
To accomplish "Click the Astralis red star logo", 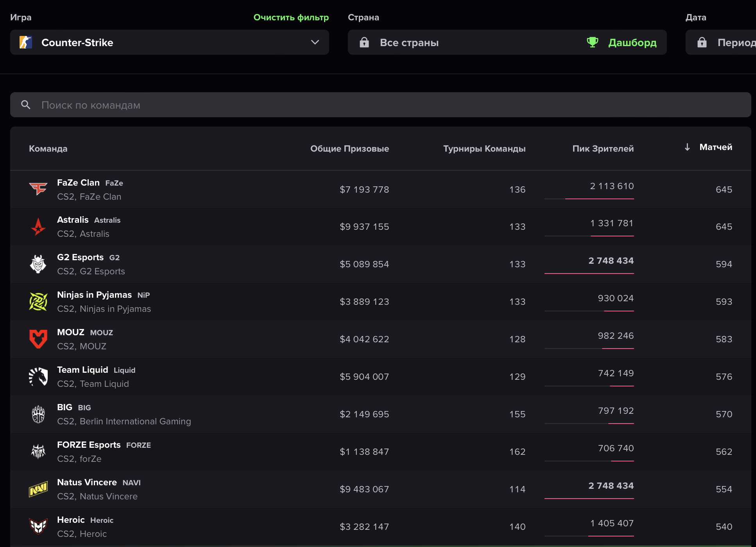I will pos(38,227).
